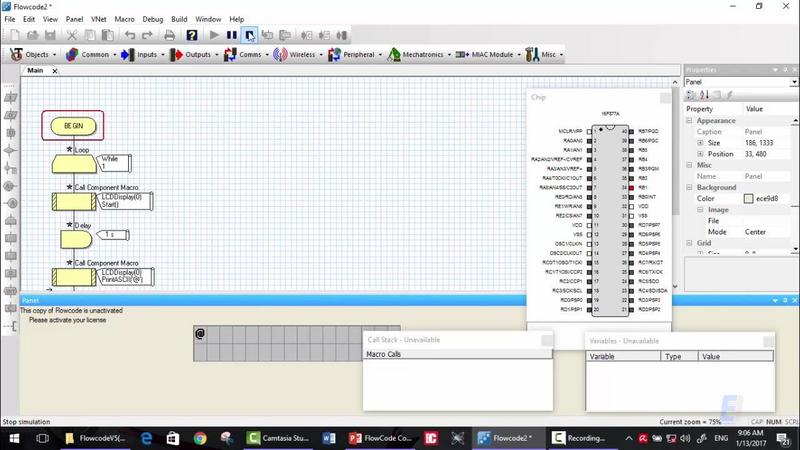The image size is (800, 450).
Task: Open the View menu
Action: (50, 19)
